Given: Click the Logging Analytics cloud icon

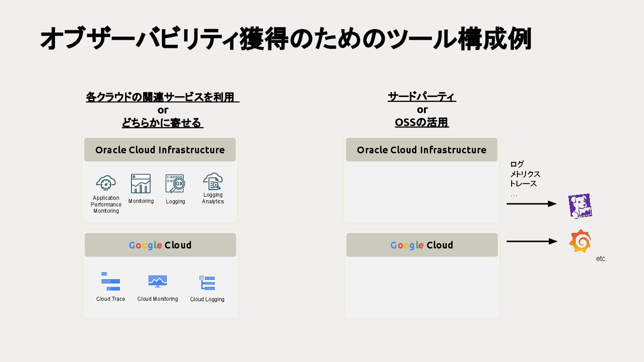Looking at the screenshot, I should coord(213,182).
